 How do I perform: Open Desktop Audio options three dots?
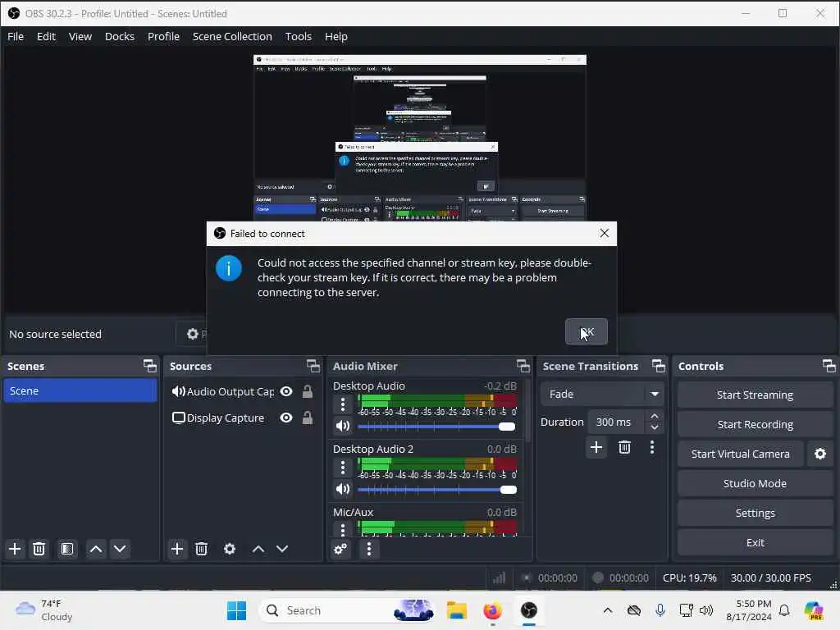[x=343, y=404]
